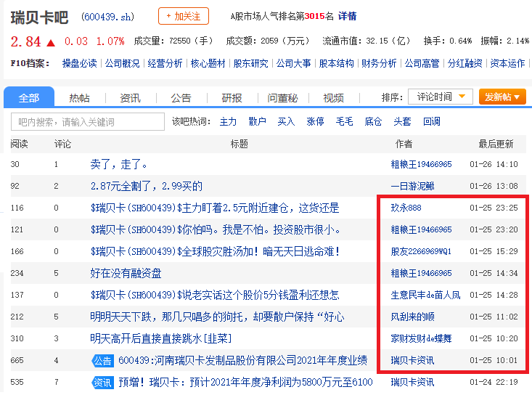Open news post 预增！瑞贝卡：预计2021年年度净利润
The width and height of the screenshot is (532, 395).
[x=245, y=382]
